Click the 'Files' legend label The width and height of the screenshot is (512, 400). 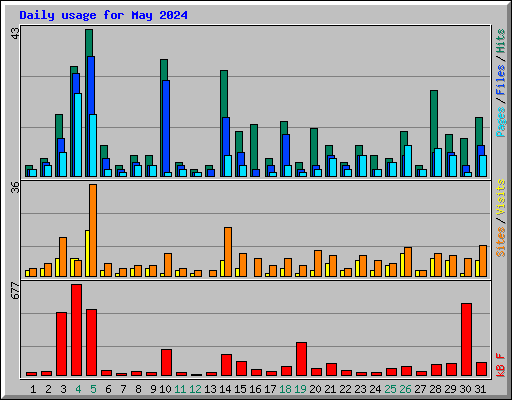point(500,80)
